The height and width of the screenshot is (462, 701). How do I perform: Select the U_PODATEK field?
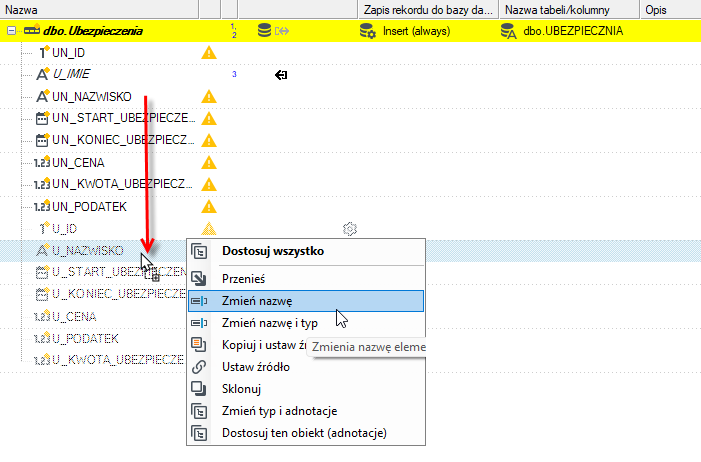(x=85, y=339)
